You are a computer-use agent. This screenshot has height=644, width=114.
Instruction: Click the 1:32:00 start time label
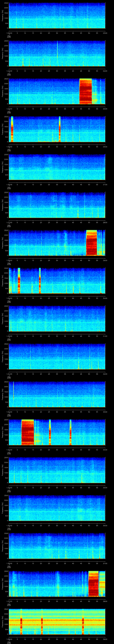click(9, 412)
